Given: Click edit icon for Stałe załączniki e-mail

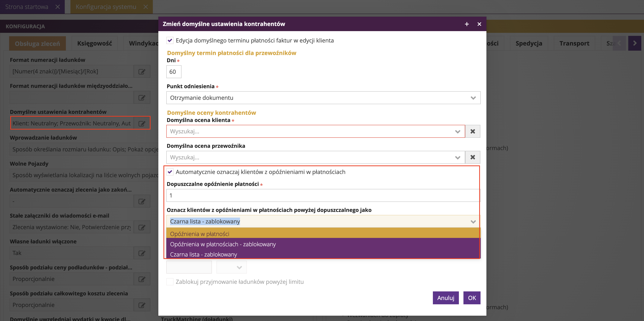Looking at the screenshot, I should (x=142, y=227).
